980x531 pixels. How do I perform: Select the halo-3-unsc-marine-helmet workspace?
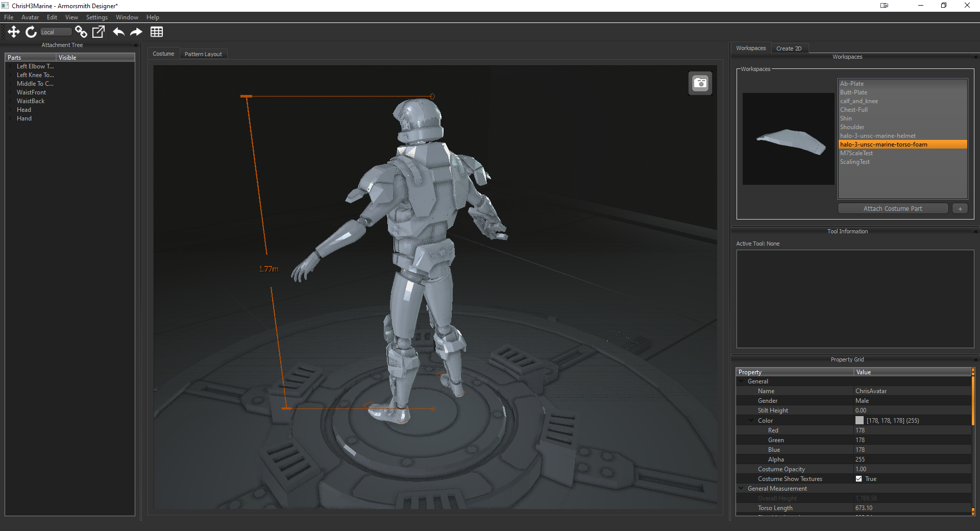coord(902,136)
